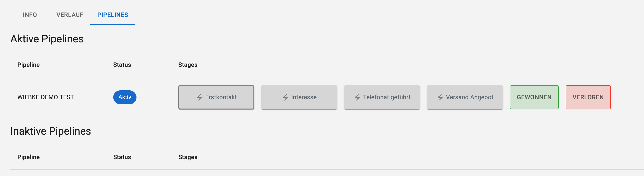Select the PIPELINES tab
The width and height of the screenshot is (644, 176).
pyautogui.click(x=112, y=15)
